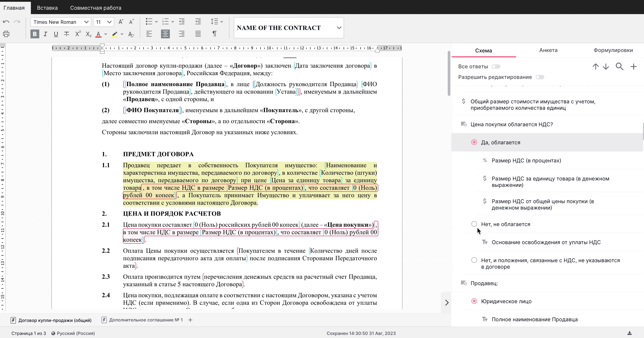Click the plus icon to add schema item
This screenshot has width=644, height=338.
pos(633,67)
